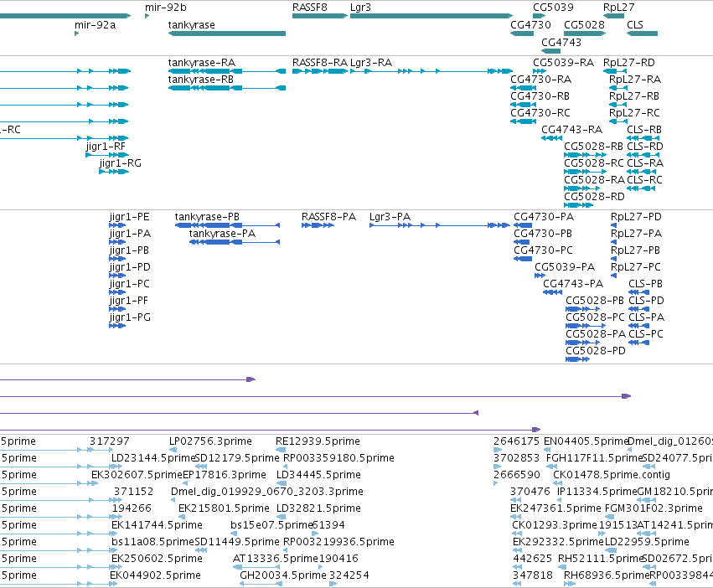Viewport: 713px width, 588px height.
Task: Click the tankyrase-PB protein
Action: point(227,225)
